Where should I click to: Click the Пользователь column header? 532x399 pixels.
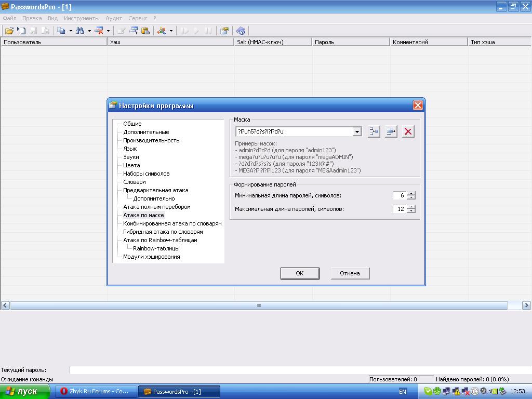54,42
